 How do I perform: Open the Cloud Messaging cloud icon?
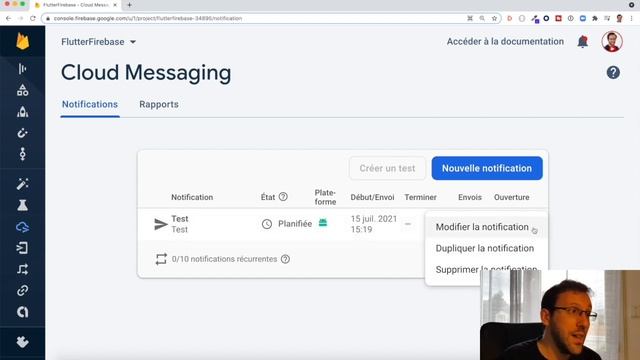pyautogui.click(x=22, y=227)
